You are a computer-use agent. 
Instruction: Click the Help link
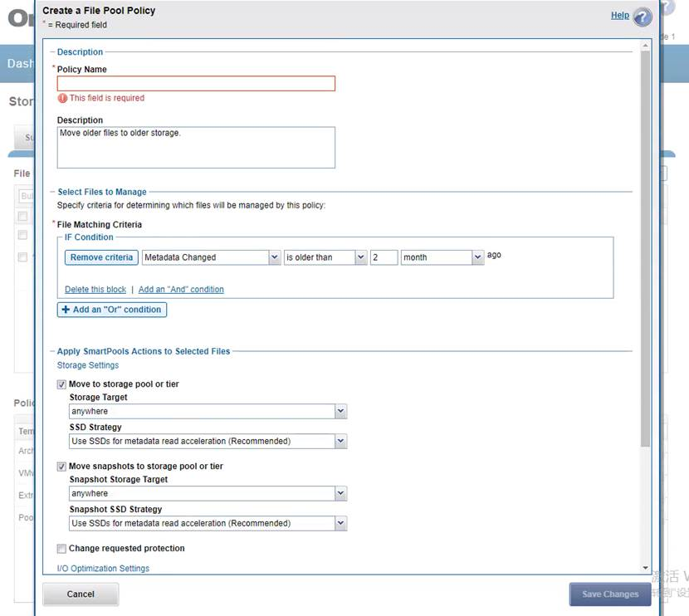tap(619, 15)
